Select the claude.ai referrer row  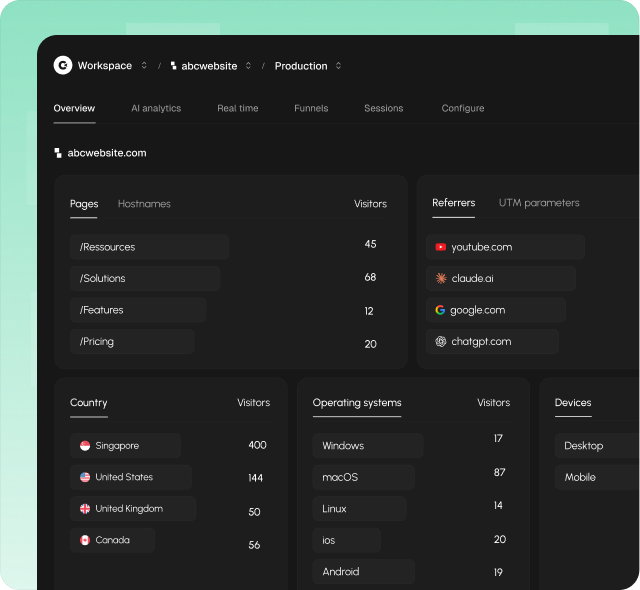click(501, 278)
